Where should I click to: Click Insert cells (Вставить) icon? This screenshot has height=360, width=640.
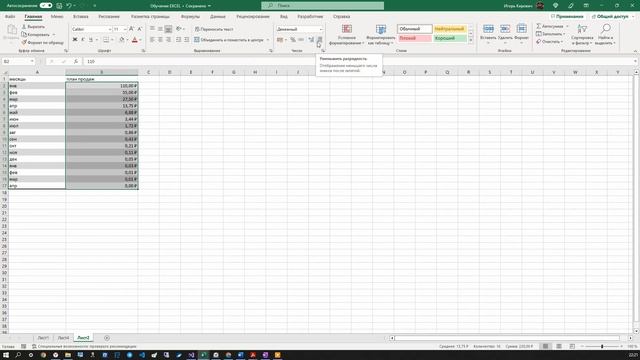pos(488,29)
